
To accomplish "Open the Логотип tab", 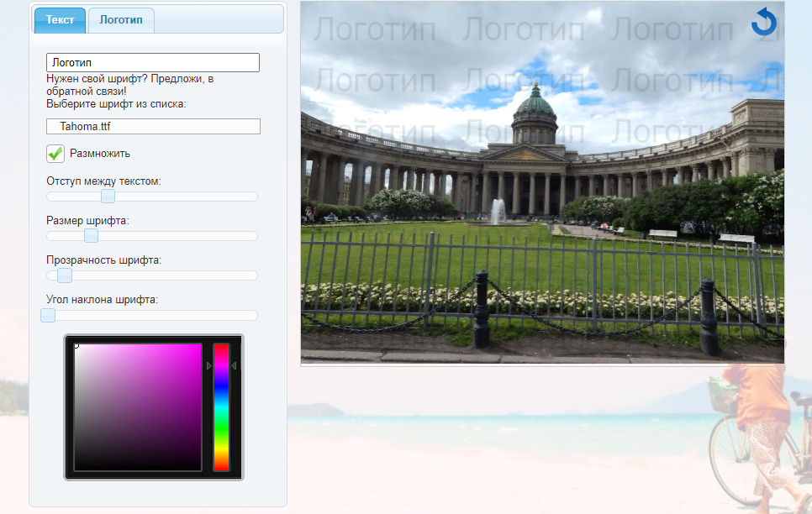I will coord(121,19).
